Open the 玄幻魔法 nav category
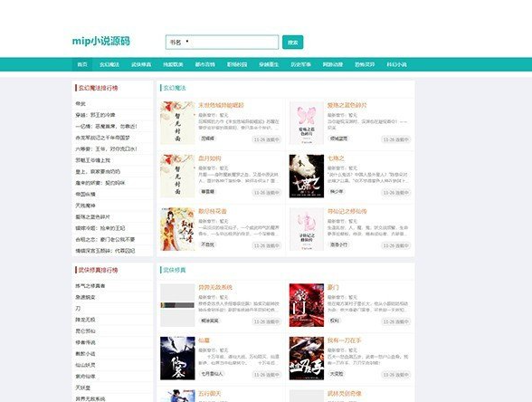 coord(109,64)
